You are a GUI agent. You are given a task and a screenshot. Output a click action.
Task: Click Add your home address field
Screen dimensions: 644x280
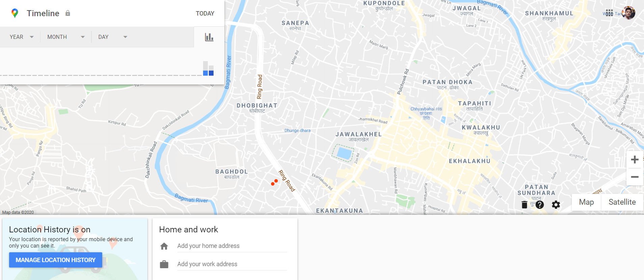(x=232, y=246)
